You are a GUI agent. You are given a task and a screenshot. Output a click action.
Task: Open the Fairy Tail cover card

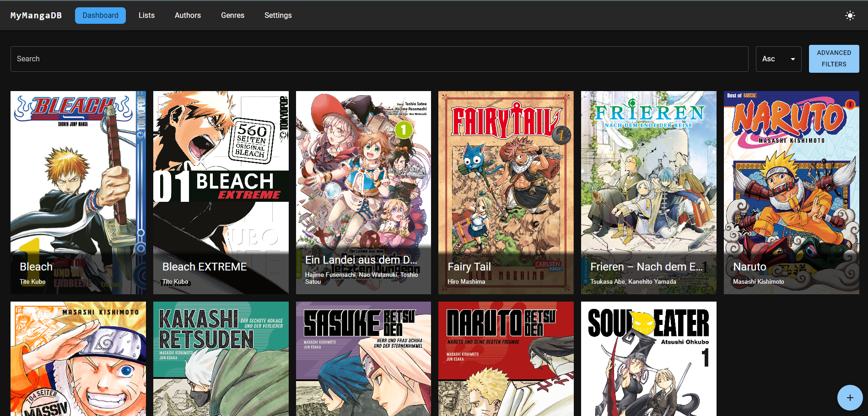point(506,193)
